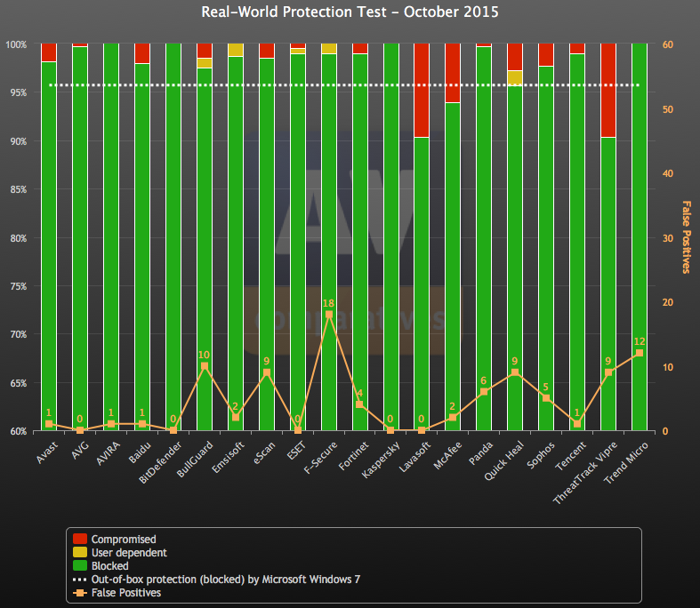
Task: Select Panda's false positive marker at 6
Action: (484, 392)
